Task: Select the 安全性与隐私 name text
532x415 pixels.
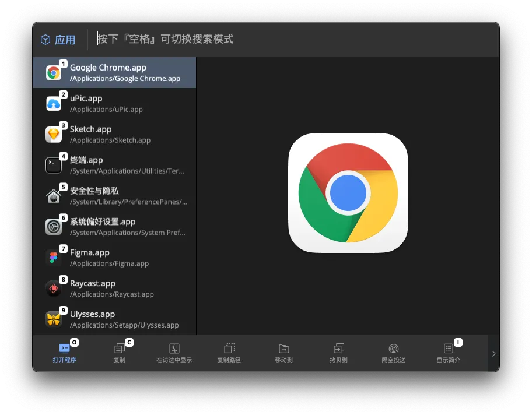Action: click(x=94, y=191)
